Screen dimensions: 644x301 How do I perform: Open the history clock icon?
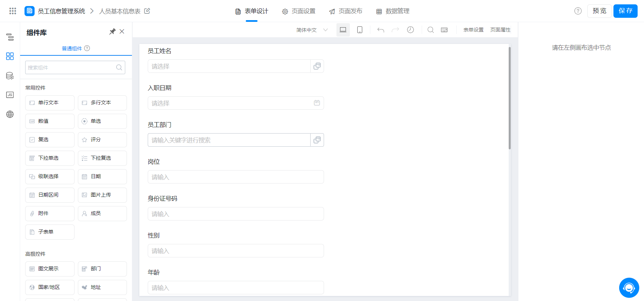point(410,30)
